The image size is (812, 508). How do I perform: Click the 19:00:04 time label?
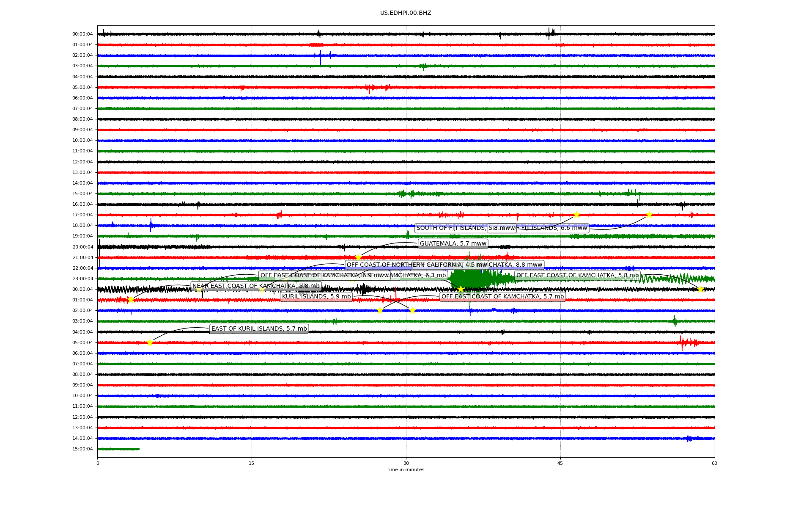[x=82, y=236]
